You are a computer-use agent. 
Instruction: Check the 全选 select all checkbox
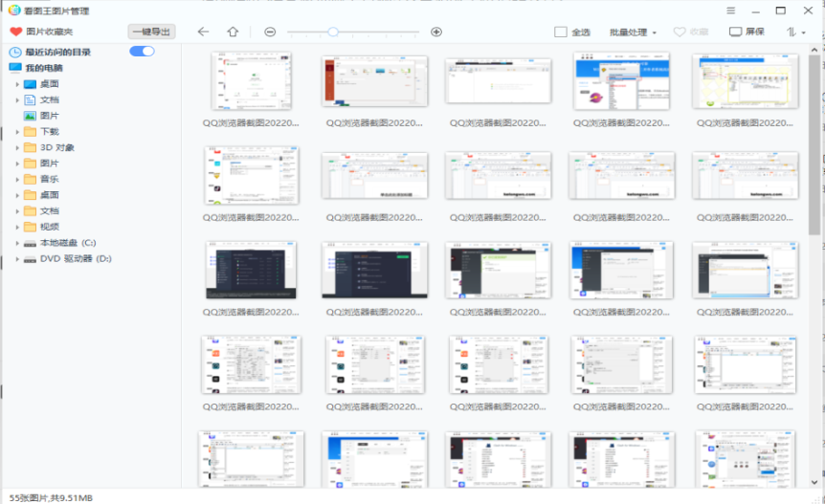pos(560,33)
